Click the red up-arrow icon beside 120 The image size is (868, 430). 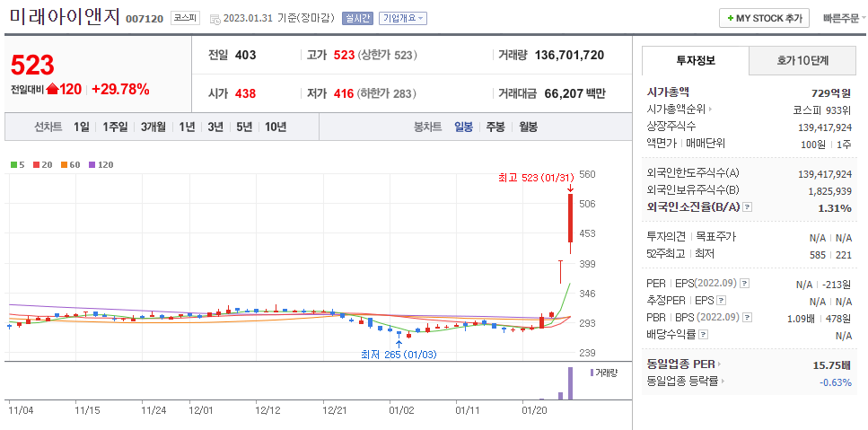click(53, 89)
